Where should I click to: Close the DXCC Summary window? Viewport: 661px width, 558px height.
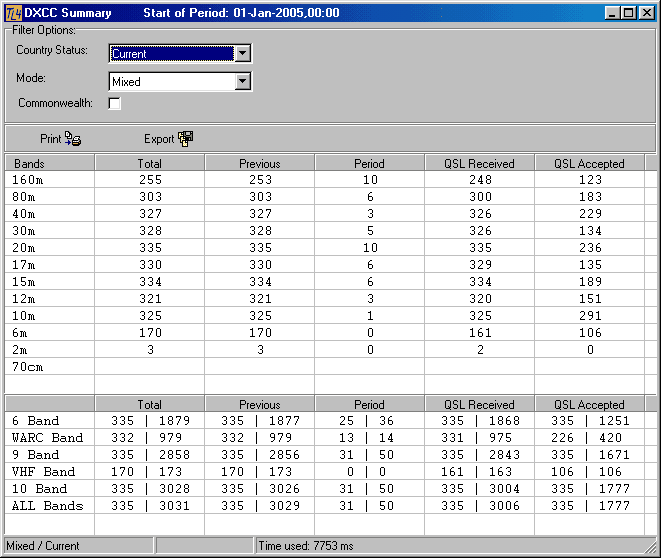[646, 13]
